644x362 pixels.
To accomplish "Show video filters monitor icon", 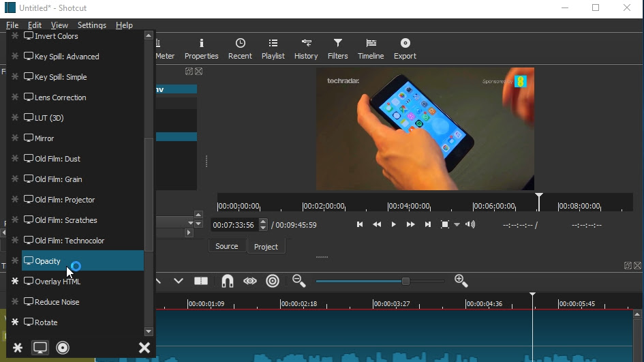I will coord(40,348).
